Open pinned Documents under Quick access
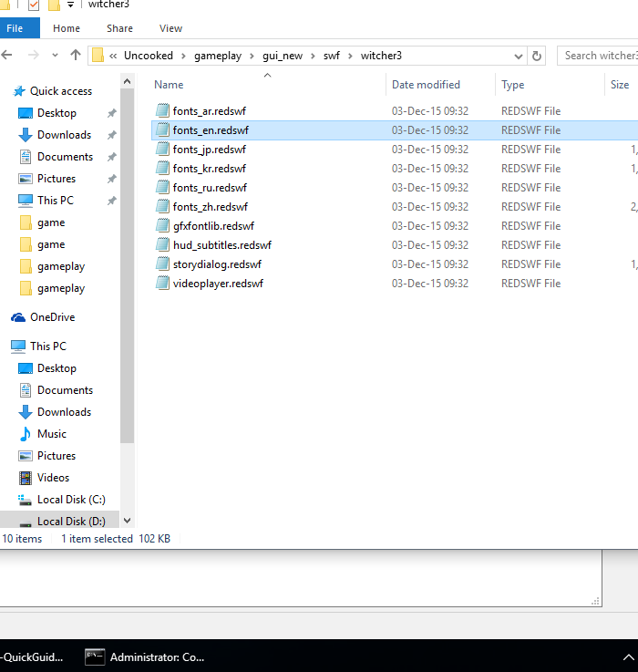 click(x=65, y=157)
